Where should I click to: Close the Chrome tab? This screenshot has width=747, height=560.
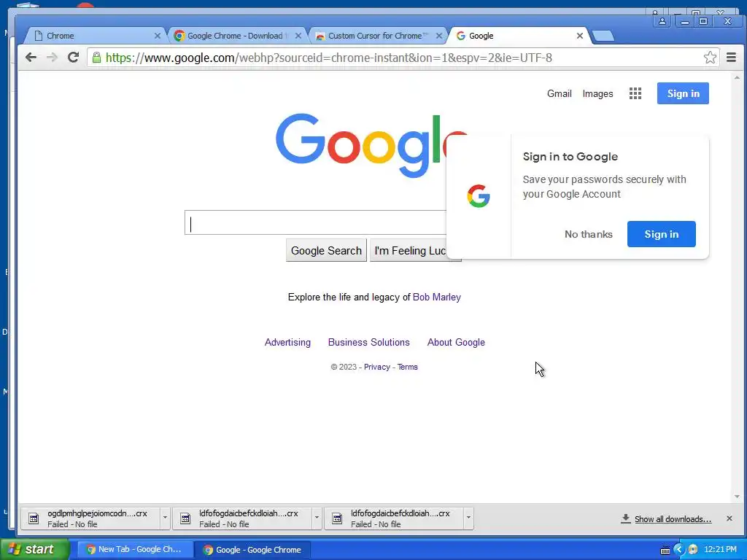[x=158, y=36]
